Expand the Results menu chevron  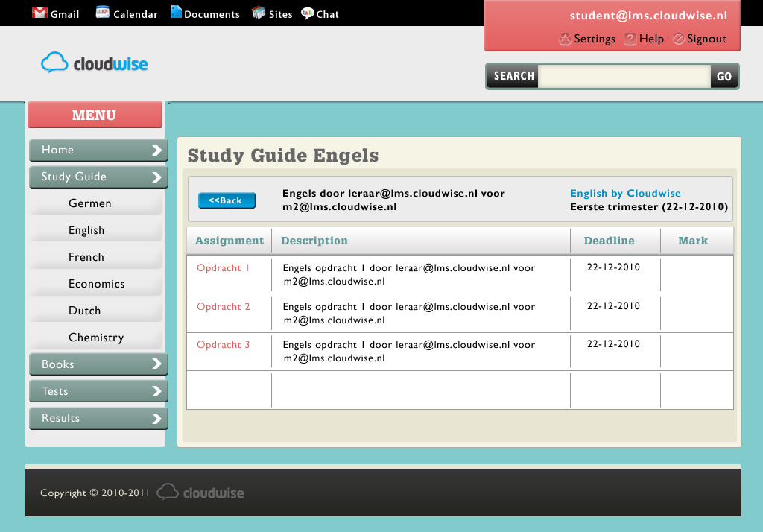pos(156,418)
